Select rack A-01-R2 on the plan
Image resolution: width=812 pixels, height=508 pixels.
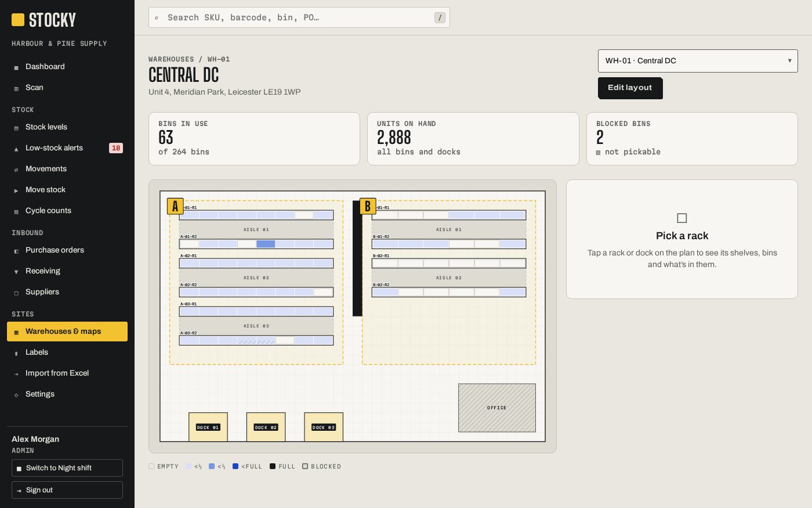(x=256, y=244)
